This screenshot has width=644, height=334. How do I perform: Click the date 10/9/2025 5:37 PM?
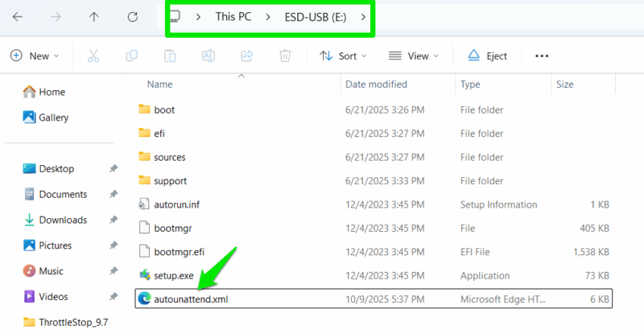pos(385,299)
